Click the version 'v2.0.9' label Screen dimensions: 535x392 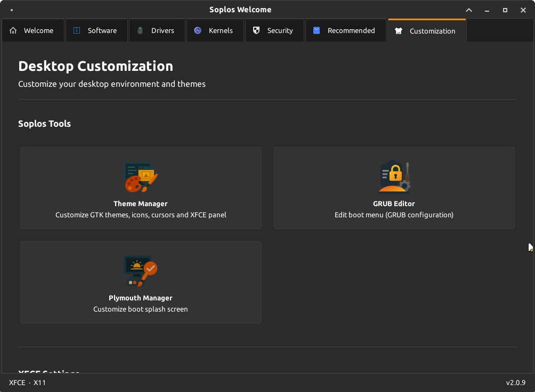(x=516, y=382)
